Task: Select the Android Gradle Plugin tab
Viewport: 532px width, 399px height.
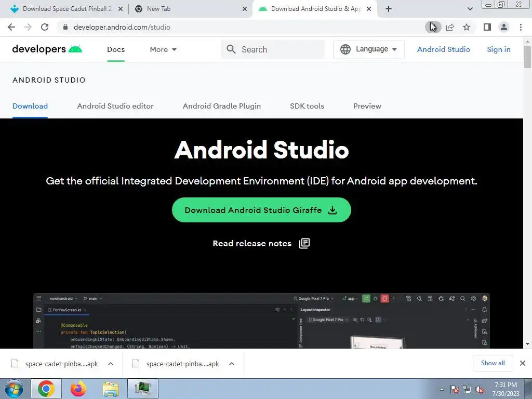Action: tap(221, 106)
